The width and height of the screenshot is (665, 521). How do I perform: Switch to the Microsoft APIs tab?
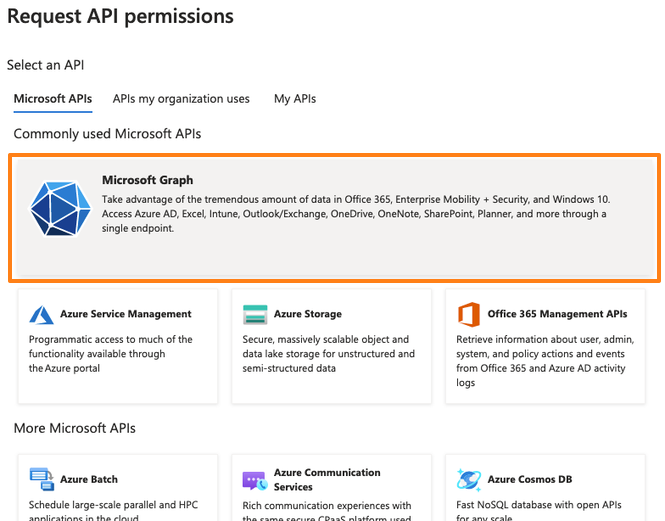[53, 99]
